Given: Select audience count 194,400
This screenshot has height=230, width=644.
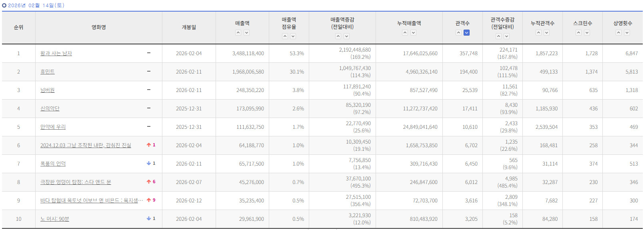Looking at the screenshot, I should (468, 72).
